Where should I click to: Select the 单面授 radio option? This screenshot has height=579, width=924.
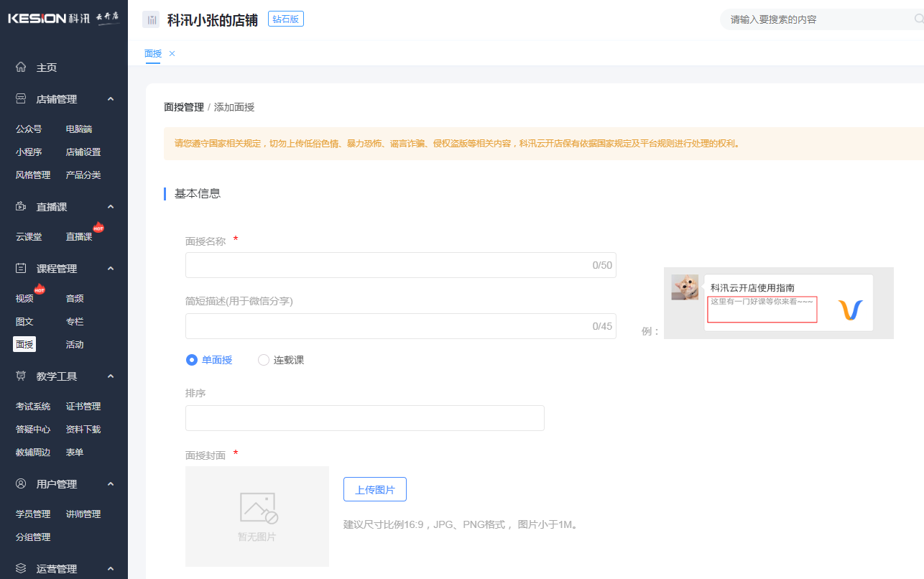coord(191,359)
